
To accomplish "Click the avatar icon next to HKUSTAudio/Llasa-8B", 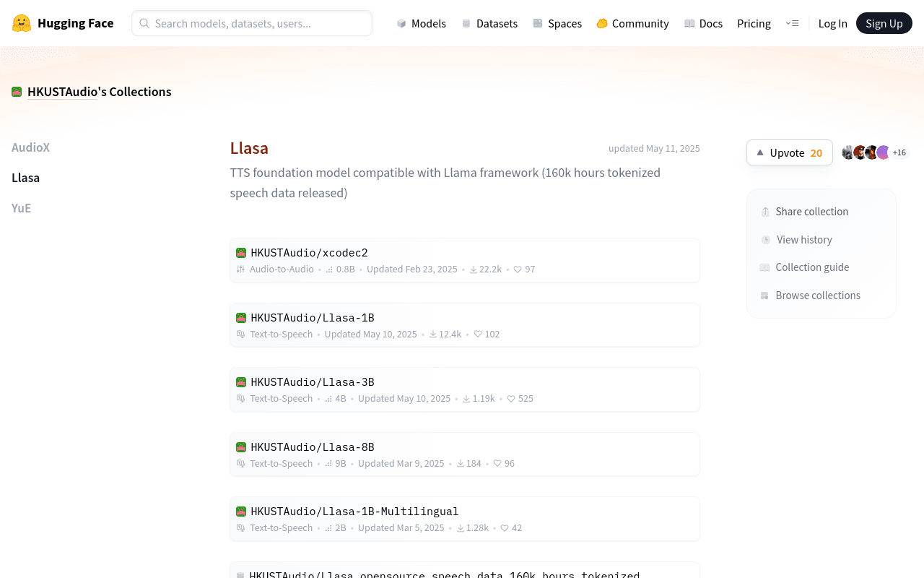I will point(241,447).
